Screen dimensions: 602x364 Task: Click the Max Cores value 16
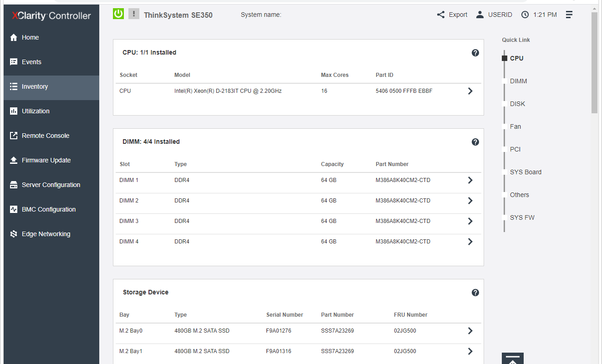pyautogui.click(x=324, y=91)
